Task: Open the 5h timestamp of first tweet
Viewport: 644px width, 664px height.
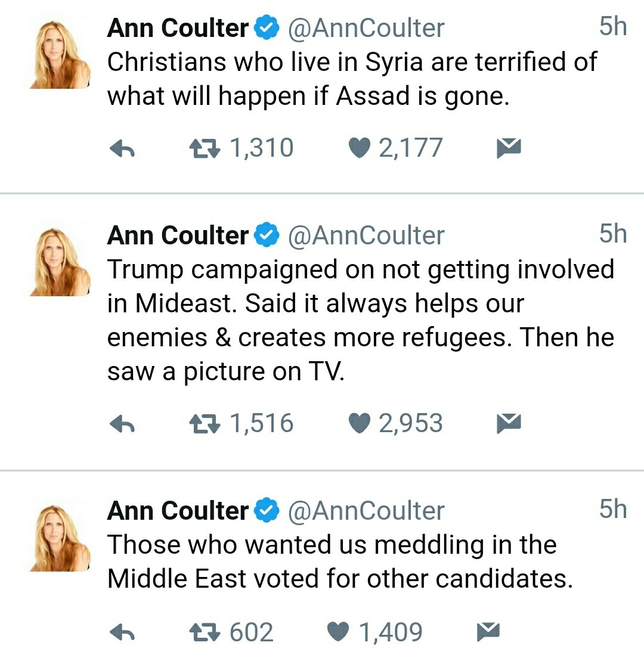Action: [612, 26]
